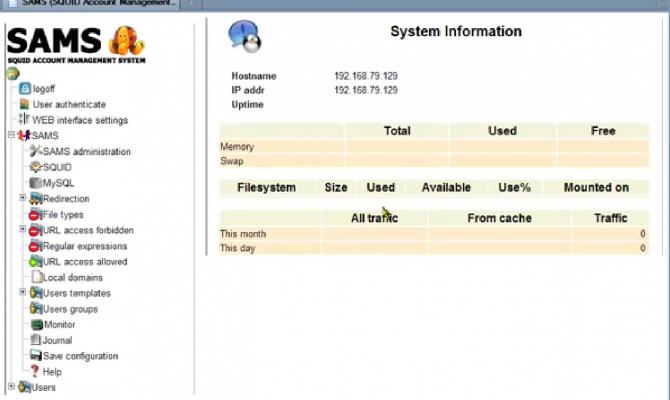670x400 pixels.
Task: Open the Monitor tree label
Action: pos(60,324)
